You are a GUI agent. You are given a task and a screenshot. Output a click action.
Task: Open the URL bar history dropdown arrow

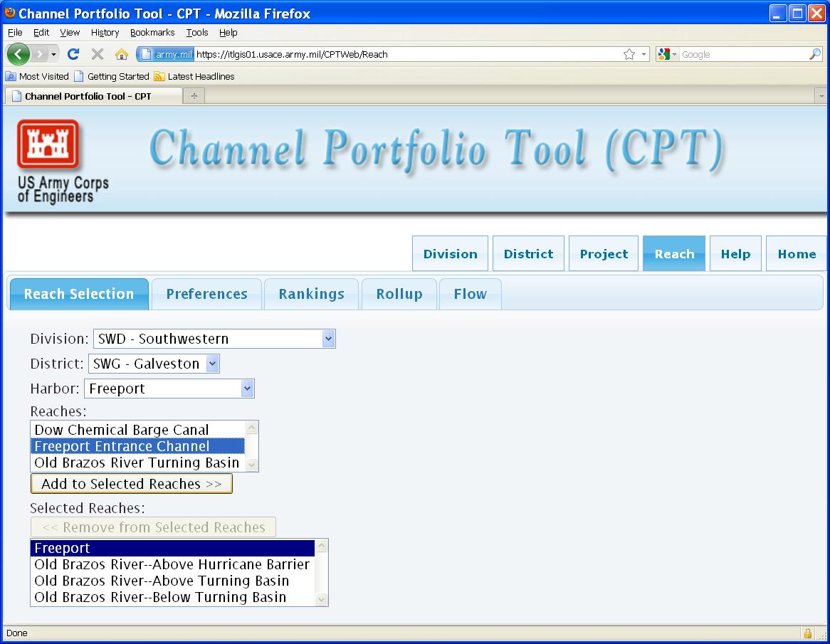(x=643, y=54)
